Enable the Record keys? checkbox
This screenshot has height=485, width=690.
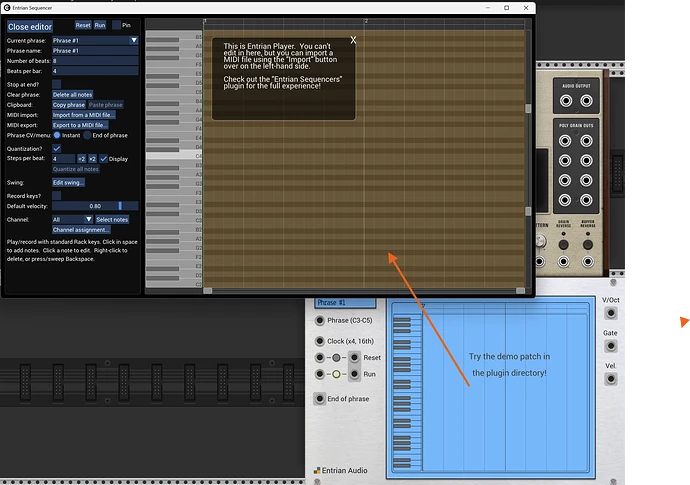coord(56,195)
